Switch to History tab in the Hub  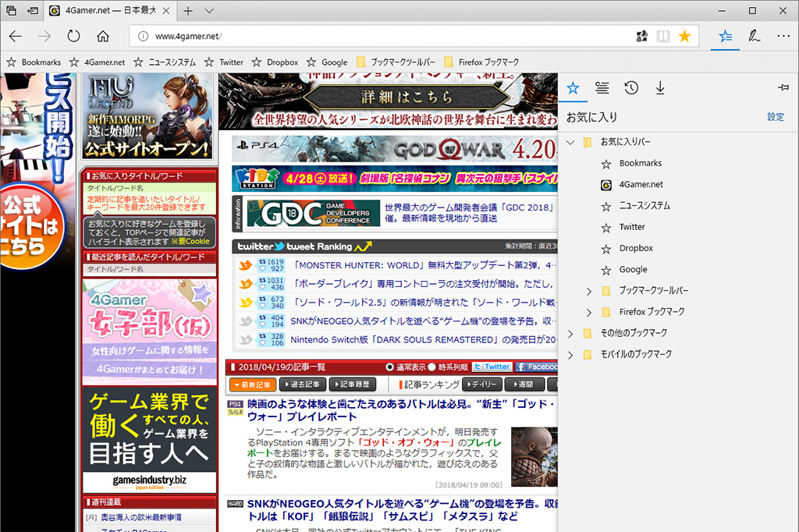pyautogui.click(x=631, y=88)
